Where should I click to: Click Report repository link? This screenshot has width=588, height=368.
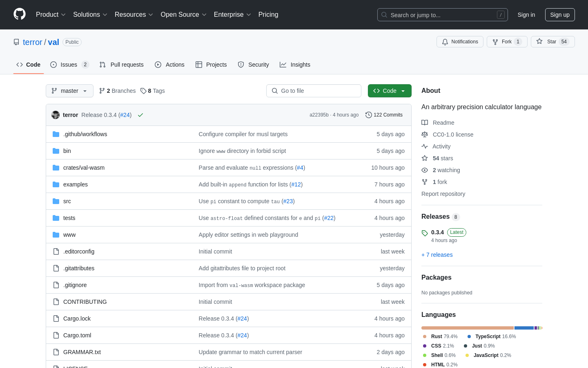pyautogui.click(x=443, y=194)
